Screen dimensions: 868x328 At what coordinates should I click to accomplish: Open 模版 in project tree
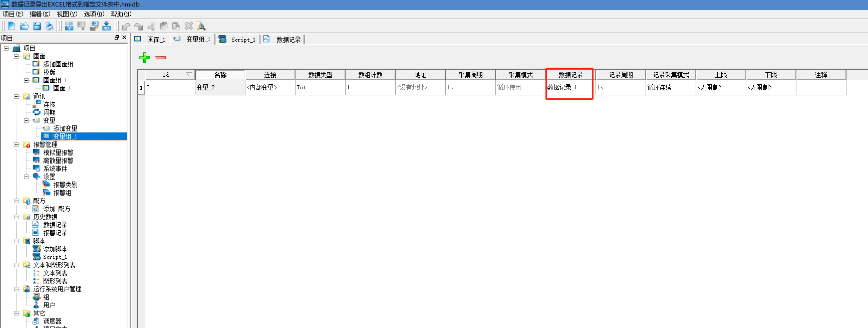point(49,72)
